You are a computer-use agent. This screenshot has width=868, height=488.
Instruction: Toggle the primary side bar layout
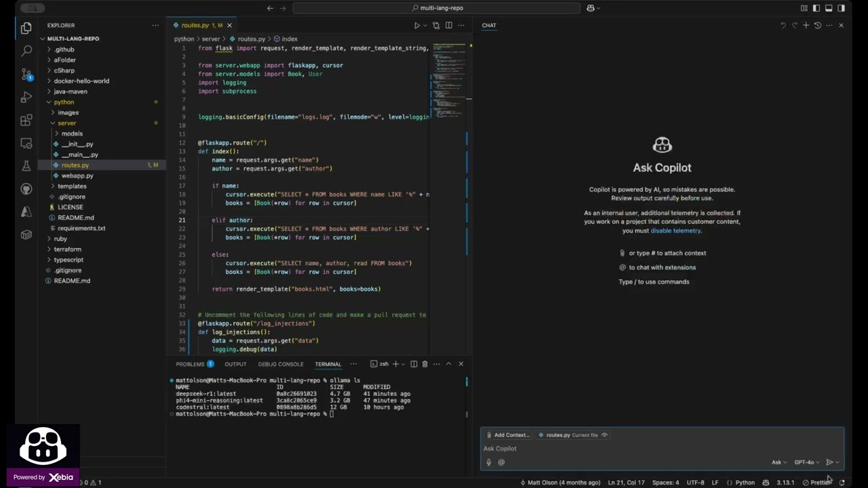tap(816, 8)
